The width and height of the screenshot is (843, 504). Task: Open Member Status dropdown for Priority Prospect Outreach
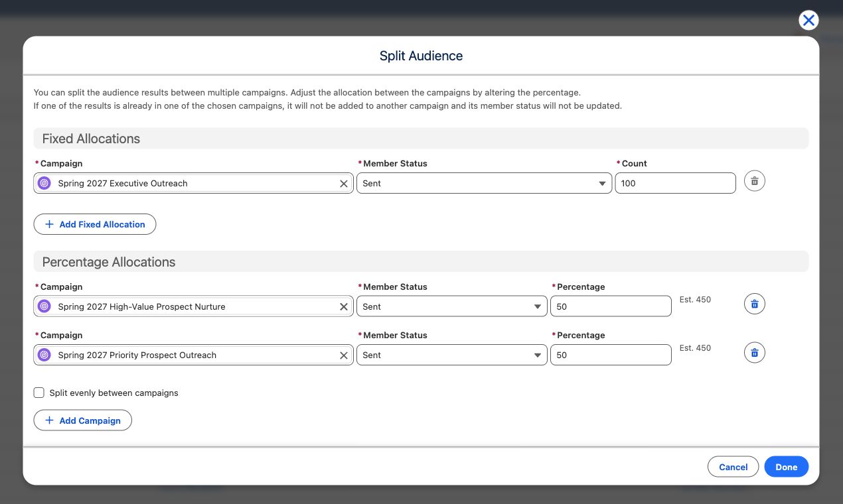click(451, 355)
